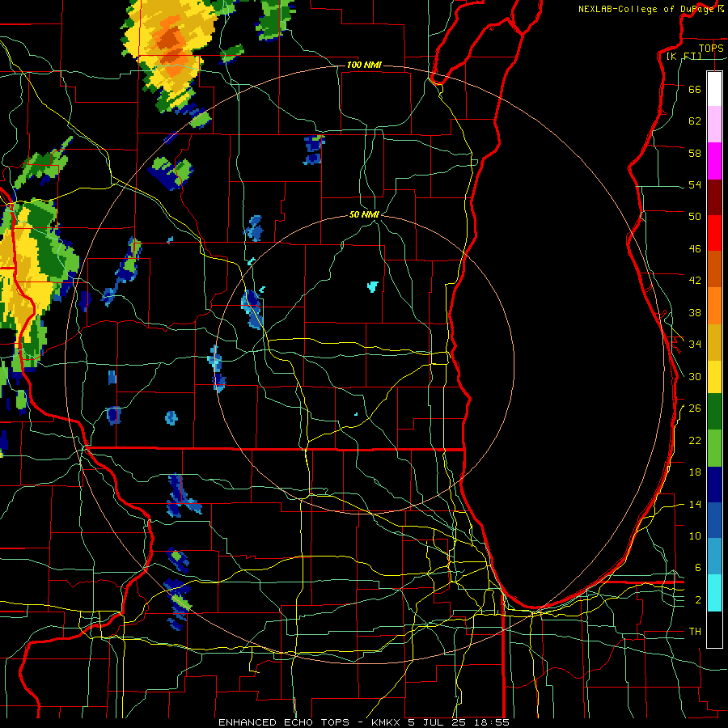Pick the gold legend swatch
This screenshot has width=728, height=728.
click(714, 341)
